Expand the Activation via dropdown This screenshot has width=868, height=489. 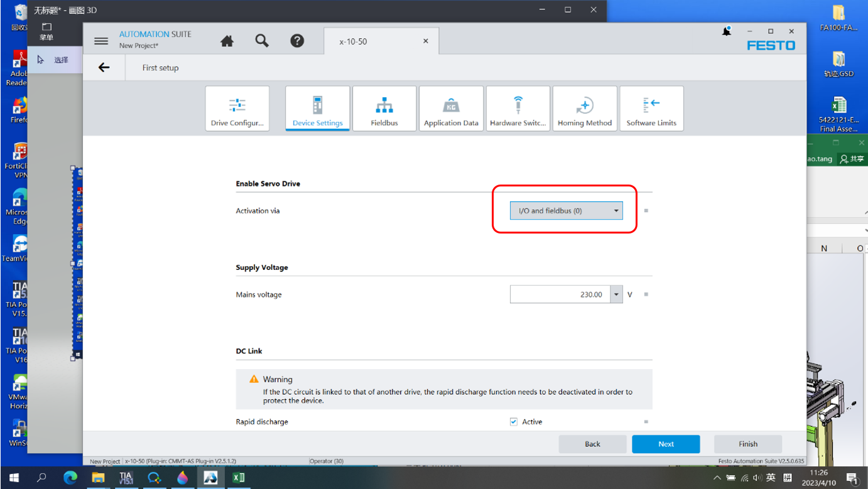(x=566, y=211)
